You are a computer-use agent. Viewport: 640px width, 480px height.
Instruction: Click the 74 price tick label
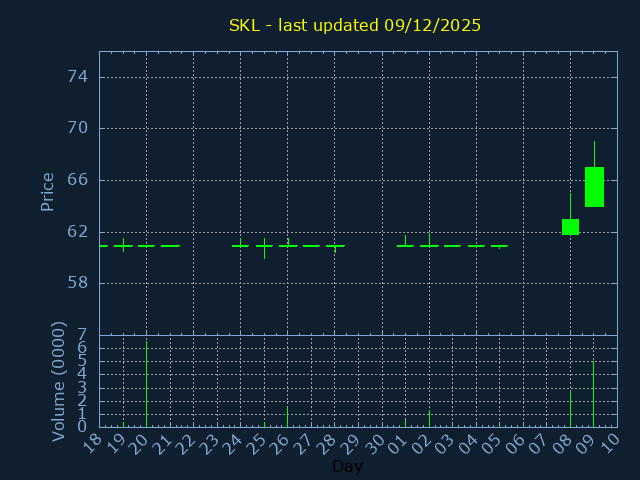(x=79, y=77)
